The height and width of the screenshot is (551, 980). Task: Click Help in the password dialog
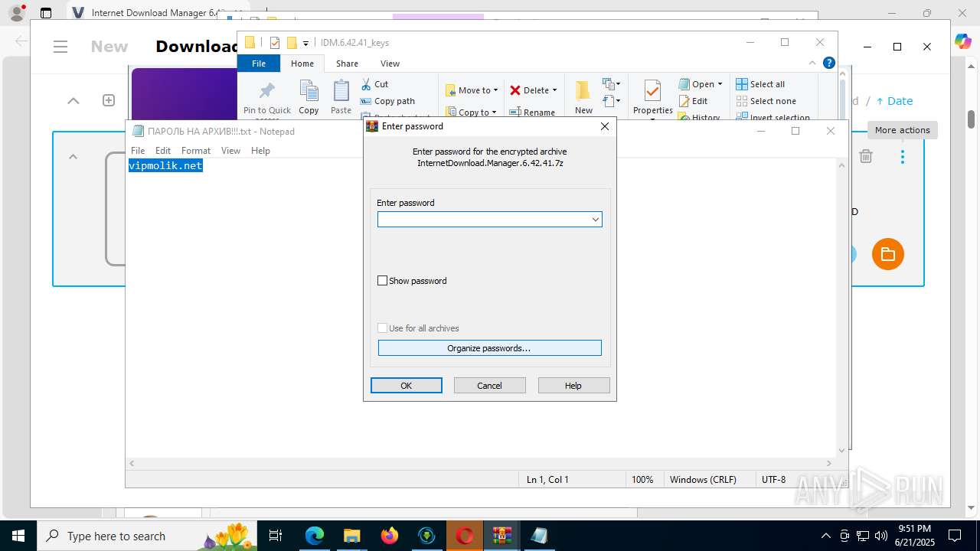tap(573, 386)
